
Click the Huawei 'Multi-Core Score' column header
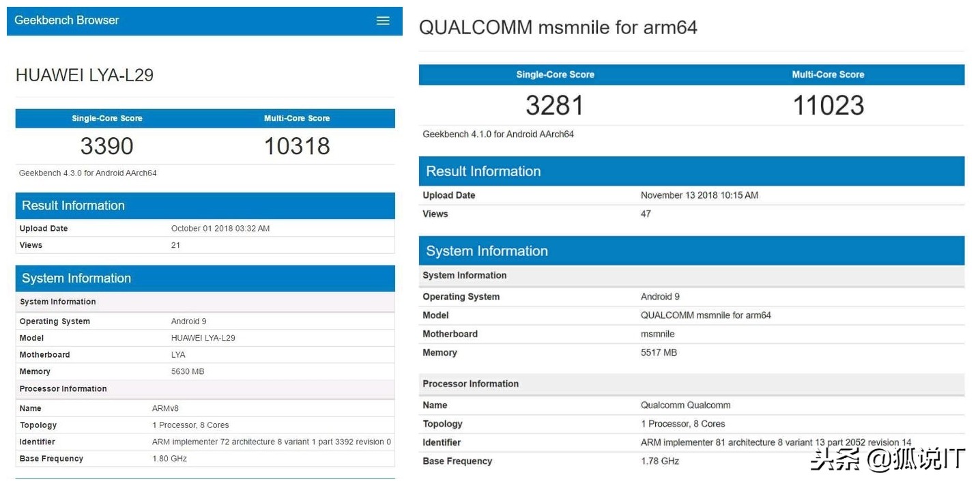pyautogui.click(x=297, y=118)
